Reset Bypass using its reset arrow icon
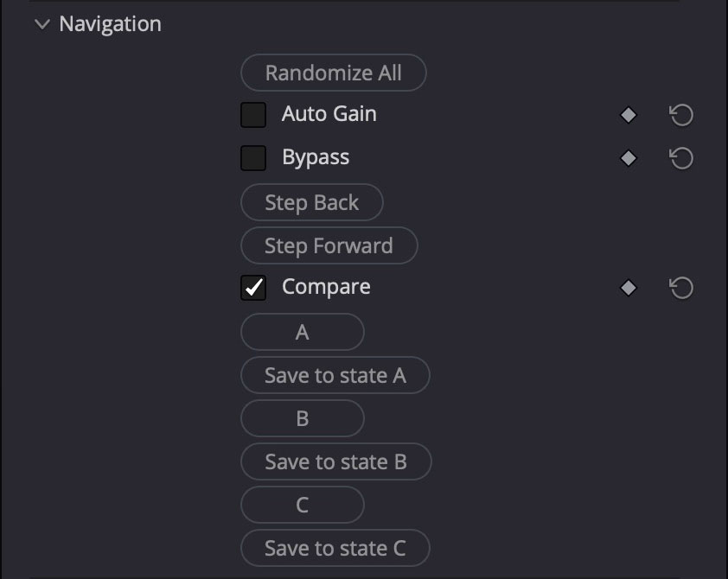This screenshot has height=579, width=728. 680,157
